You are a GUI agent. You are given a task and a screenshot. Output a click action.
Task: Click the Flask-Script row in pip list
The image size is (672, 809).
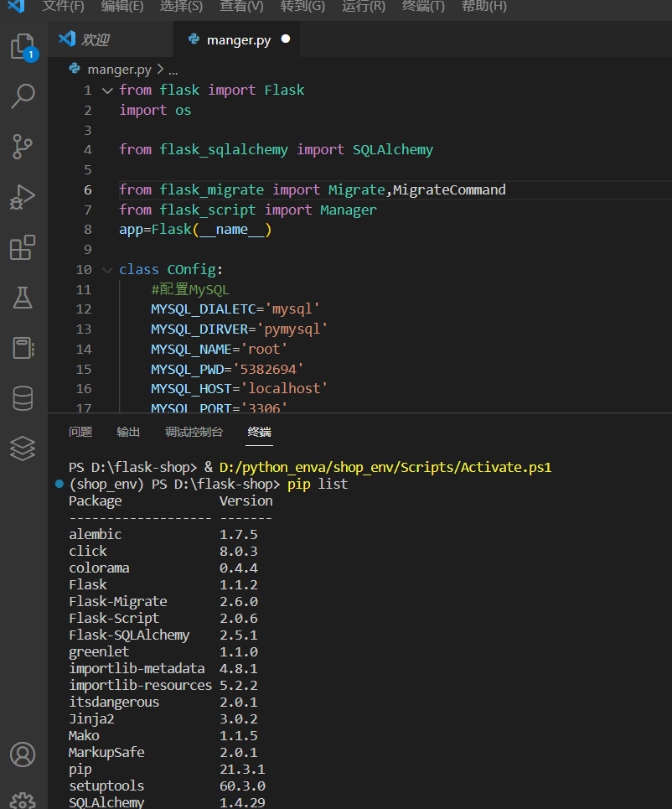pos(163,618)
